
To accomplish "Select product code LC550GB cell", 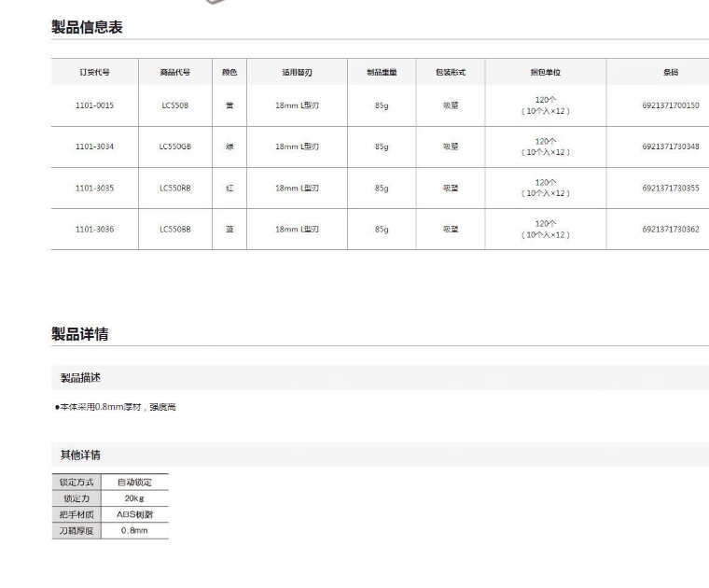I will coord(174,147).
